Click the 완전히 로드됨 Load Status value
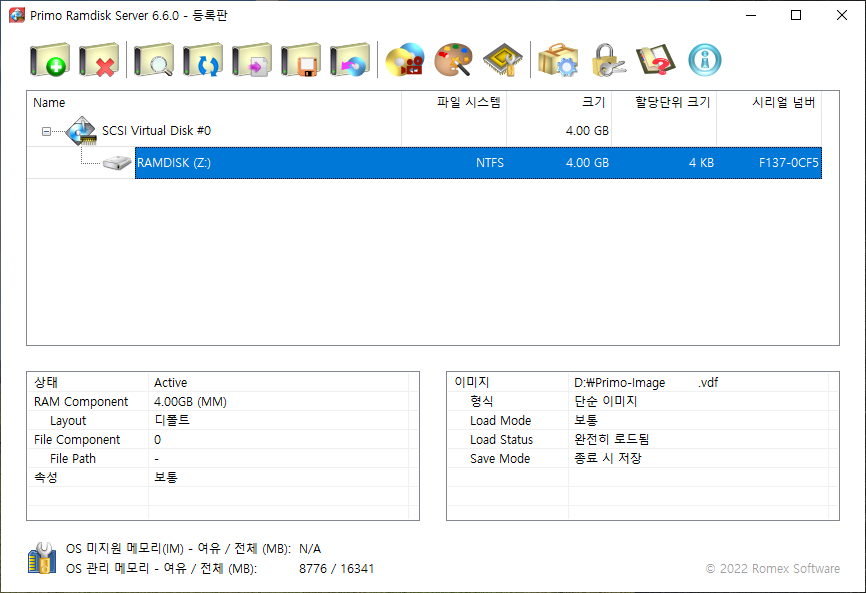866x593 pixels. [611, 440]
